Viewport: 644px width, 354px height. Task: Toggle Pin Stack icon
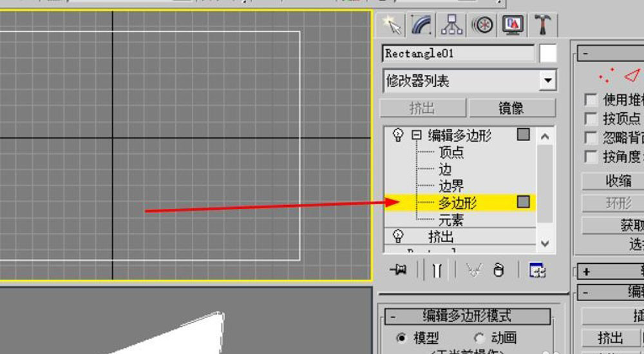[x=398, y=270]
